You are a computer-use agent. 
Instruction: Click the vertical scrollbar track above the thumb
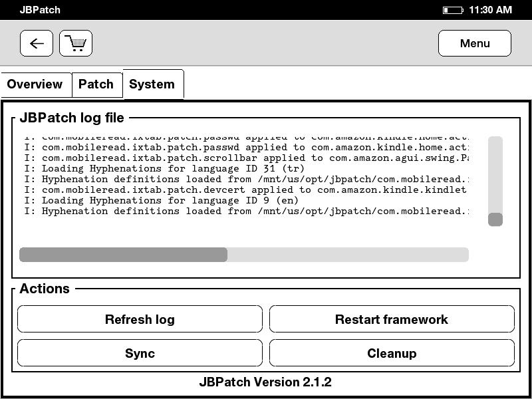click(x=495, y=174)
